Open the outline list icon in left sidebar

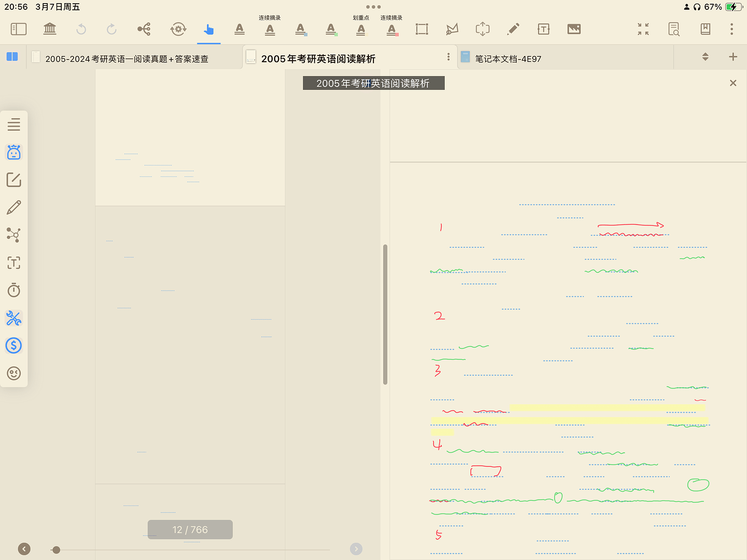[14, 124]
